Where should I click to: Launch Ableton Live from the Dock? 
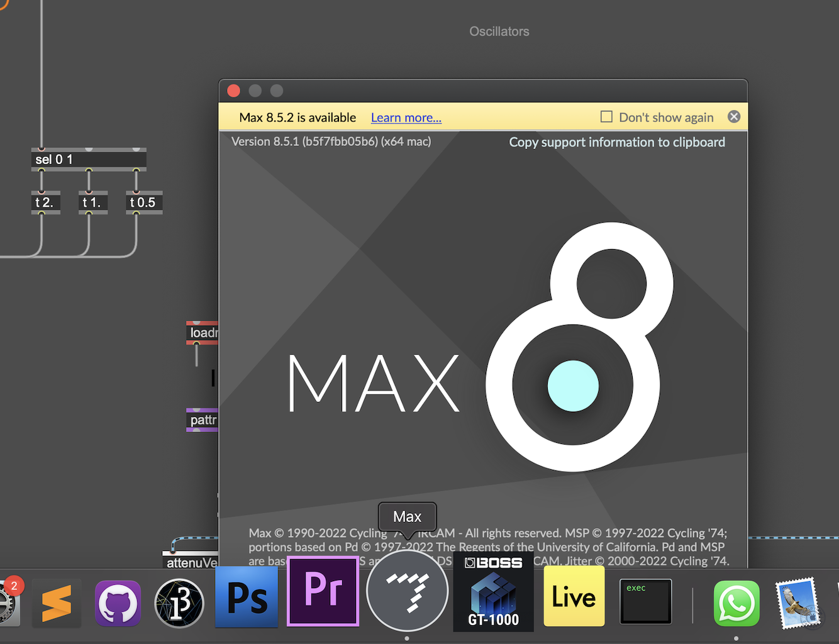[x=574, y=596]
